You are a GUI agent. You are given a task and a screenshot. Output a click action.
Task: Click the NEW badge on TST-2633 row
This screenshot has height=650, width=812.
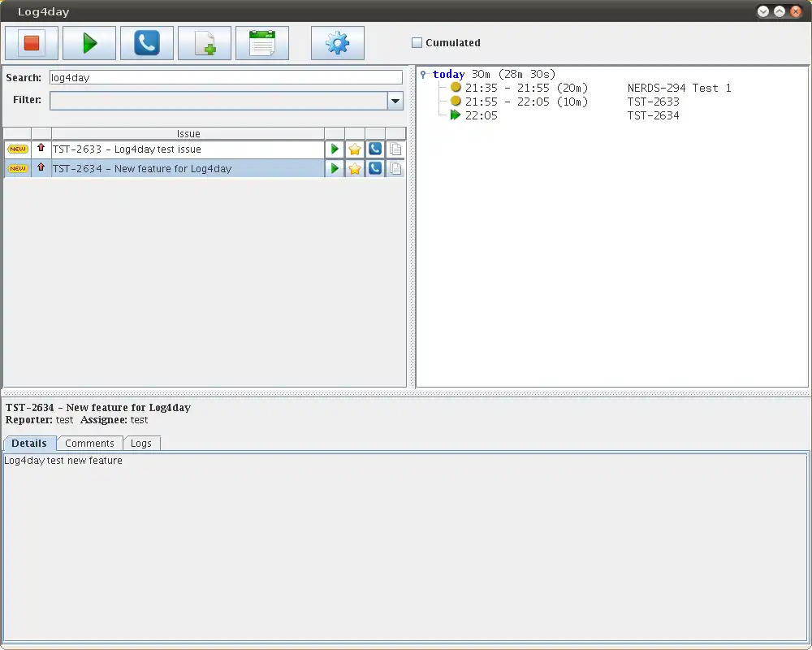point(18,149)
